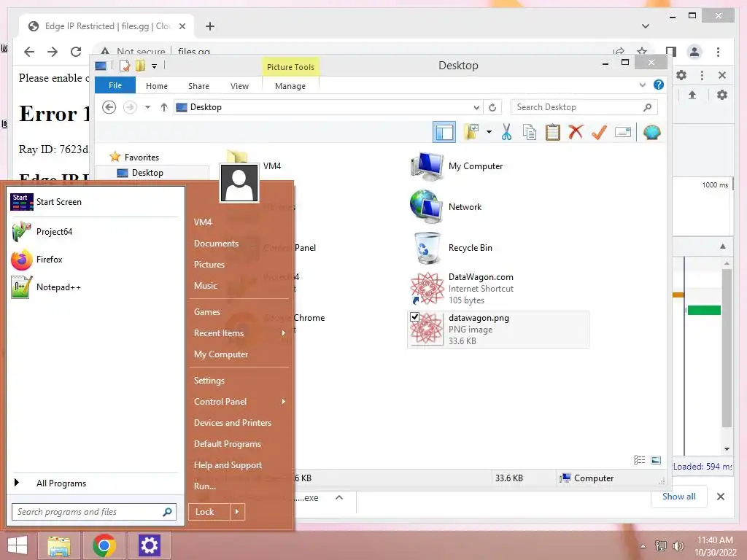Select the DataWagon.com Internet Shortcut

[462, 289]
